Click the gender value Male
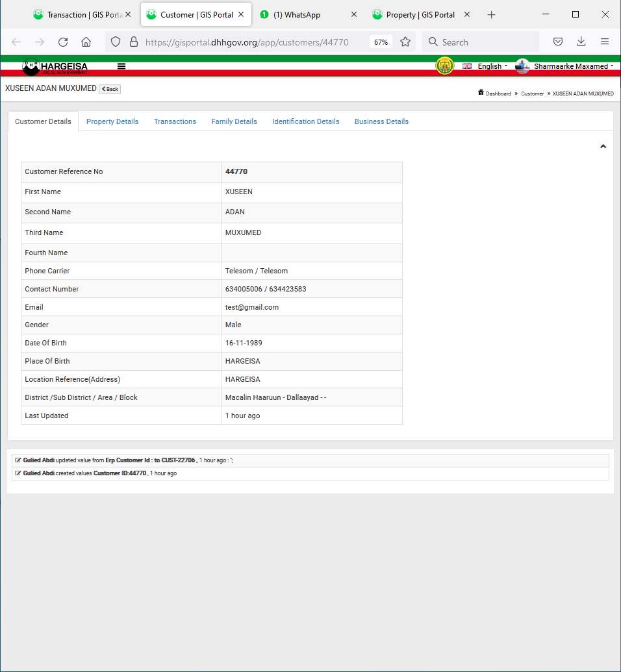 (233, 325)
